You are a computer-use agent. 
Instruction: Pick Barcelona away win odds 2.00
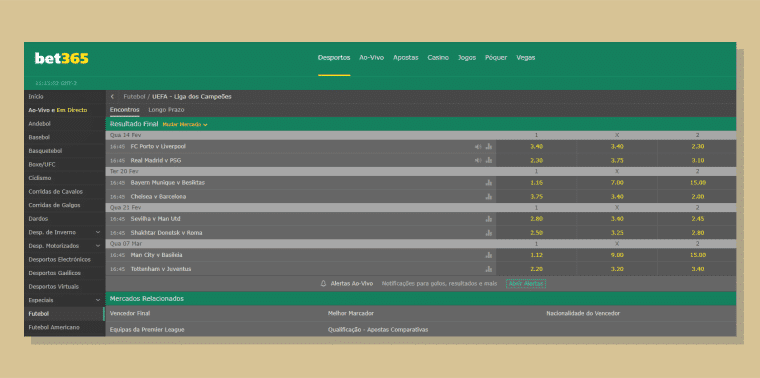[x=697, y=197]
